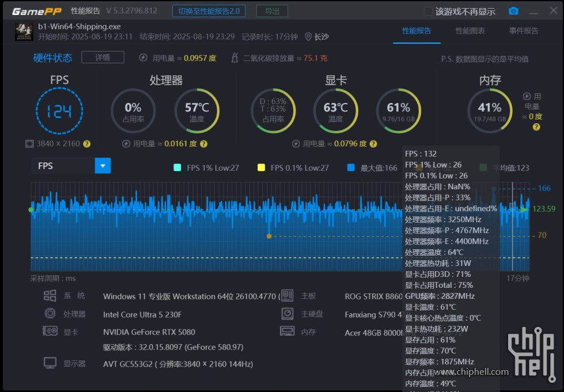Image resolution: width=564 pixels, height=392 pixels.
Task: Click the cyan FPS 1% Low legend swatch
Action: 177,168
